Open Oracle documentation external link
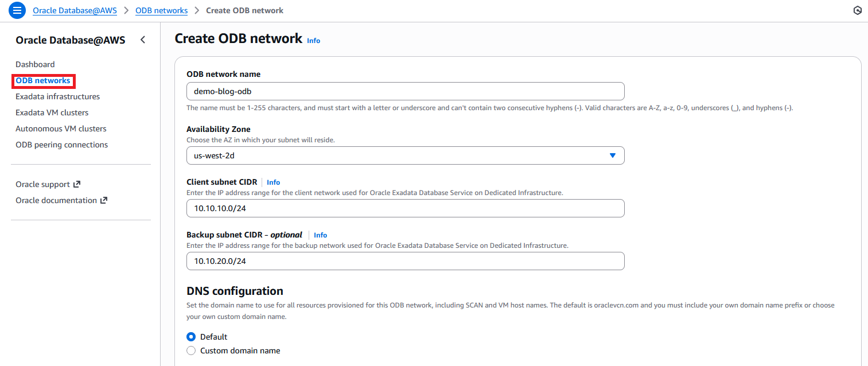Screen dimensions: 868x366 click(x=61, y=200)
